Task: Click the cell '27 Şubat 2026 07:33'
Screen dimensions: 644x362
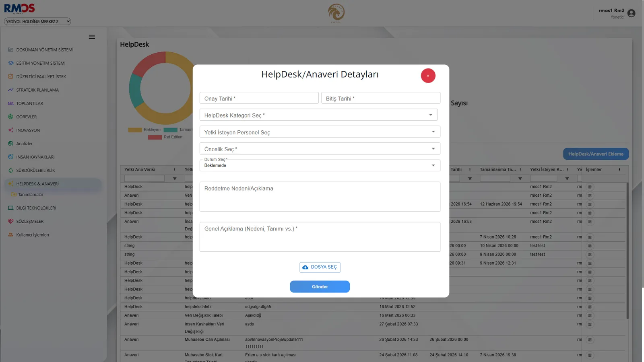Action: coord(398,324)
